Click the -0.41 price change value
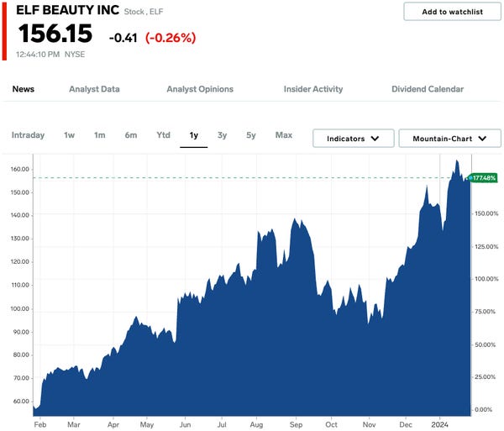Image resolution: width=504 pixels, height=431 pixels. (x=123, y=38)
